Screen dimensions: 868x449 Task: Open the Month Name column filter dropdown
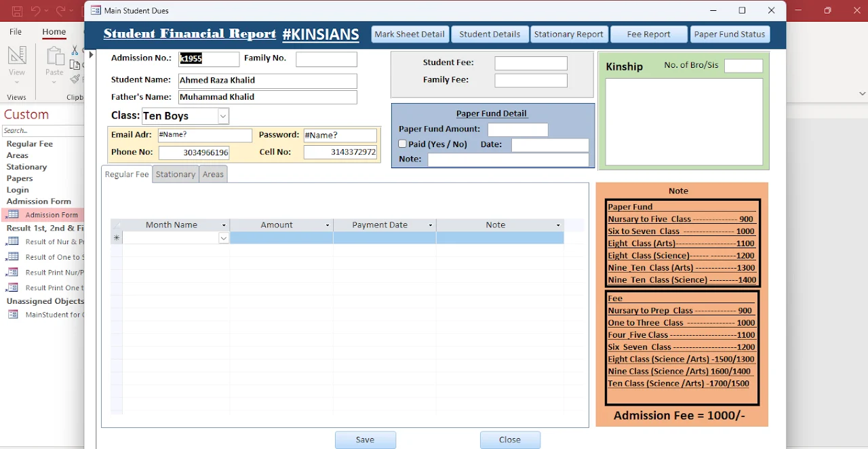pos(224,224)
